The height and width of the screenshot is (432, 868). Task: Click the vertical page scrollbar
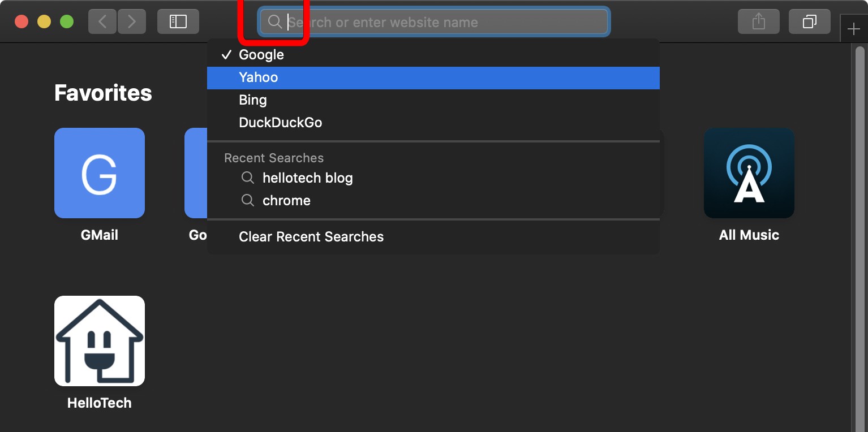pos(858,226)
